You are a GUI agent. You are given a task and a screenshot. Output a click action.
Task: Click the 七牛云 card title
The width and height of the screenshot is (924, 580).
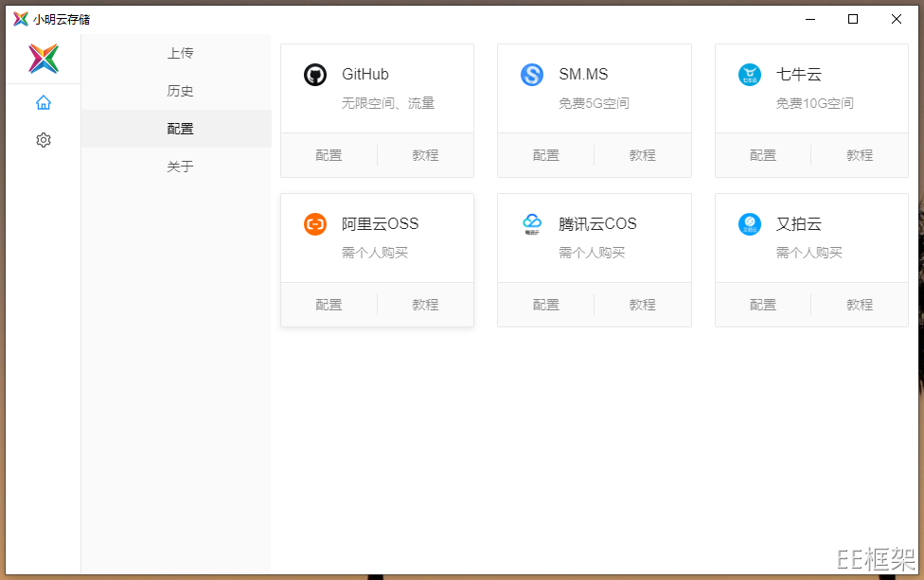pos(798,74)
